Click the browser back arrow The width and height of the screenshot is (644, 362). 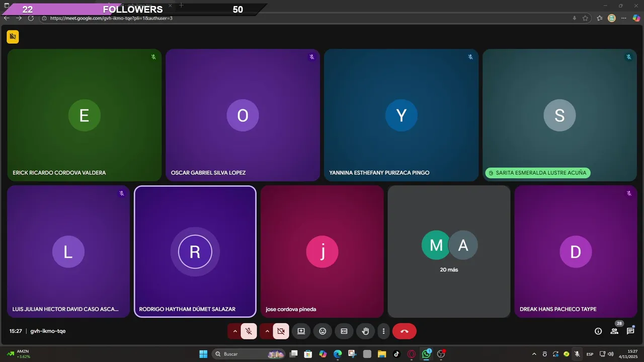pyautogui.click(x=7, y=18)
